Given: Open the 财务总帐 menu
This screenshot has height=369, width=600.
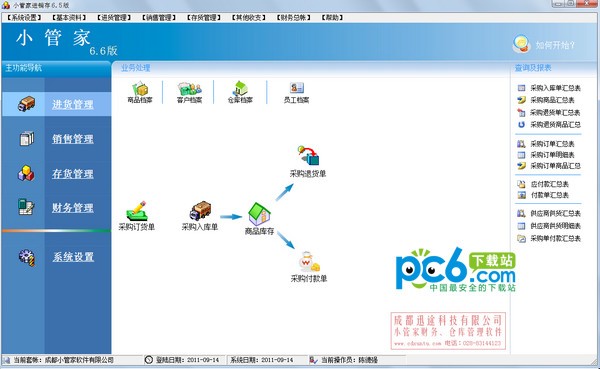Looking at the screenshot, I should coord(294,18).
